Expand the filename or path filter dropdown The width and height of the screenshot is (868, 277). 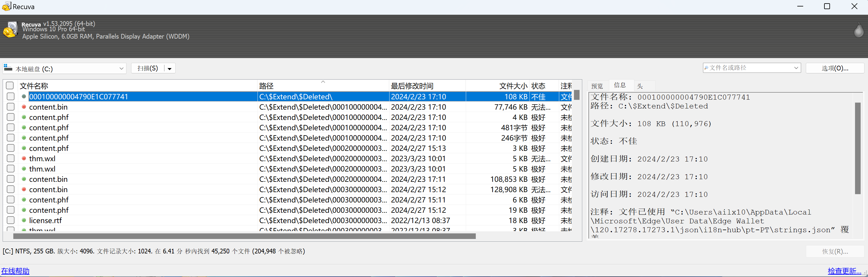[x=796, y=68]
